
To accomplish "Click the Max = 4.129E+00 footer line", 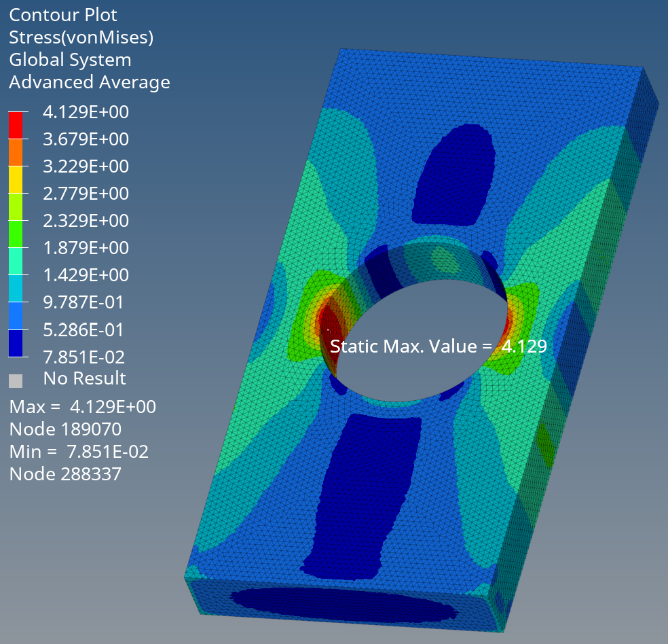I will (x=83, y=407).
